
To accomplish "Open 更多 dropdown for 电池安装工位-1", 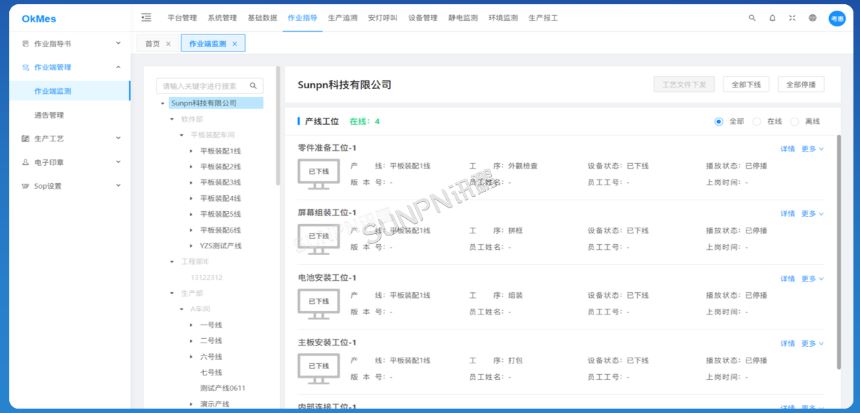I will [x=812, y=279].
